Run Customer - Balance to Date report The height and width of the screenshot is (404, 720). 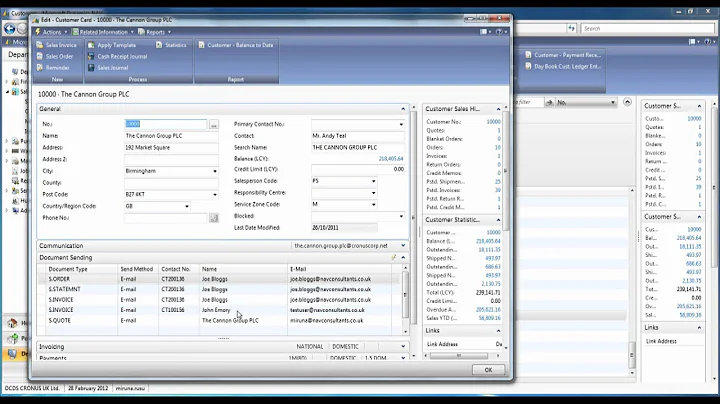click(236, 45)
